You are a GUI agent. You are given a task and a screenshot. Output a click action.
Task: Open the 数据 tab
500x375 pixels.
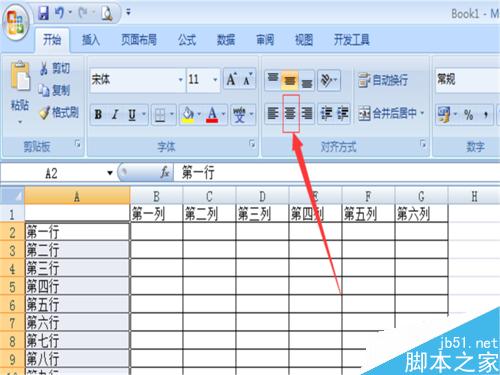[x=226, y=40]
